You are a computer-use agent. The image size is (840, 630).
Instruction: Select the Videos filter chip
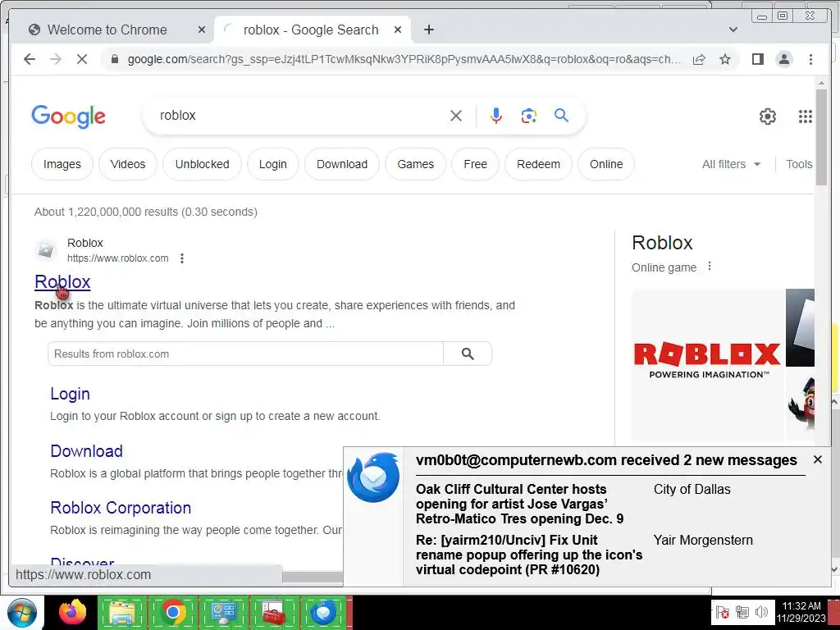click(x=128, y=164)
